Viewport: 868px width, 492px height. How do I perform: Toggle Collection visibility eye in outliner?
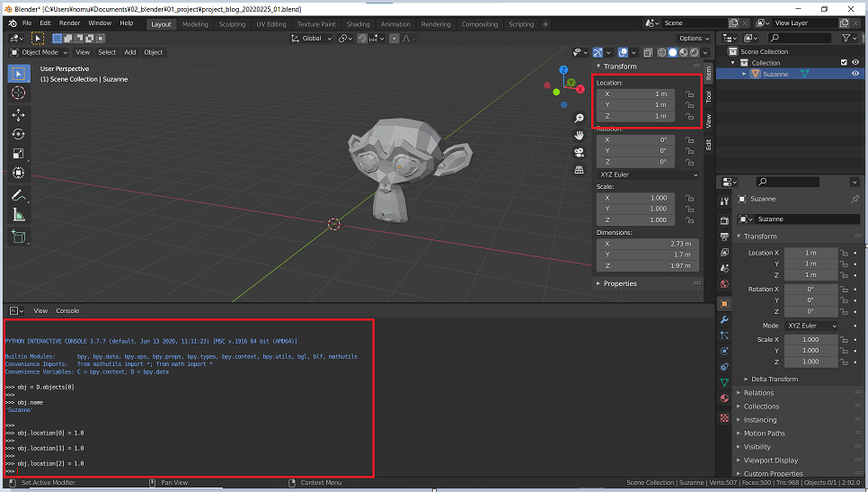[855, 63]
